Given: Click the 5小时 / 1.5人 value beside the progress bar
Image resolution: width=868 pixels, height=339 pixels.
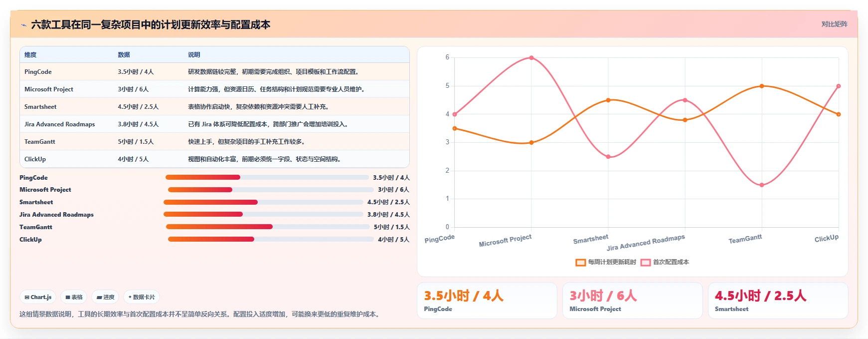Looking at the screenshot, I should (x=392, y=227).
